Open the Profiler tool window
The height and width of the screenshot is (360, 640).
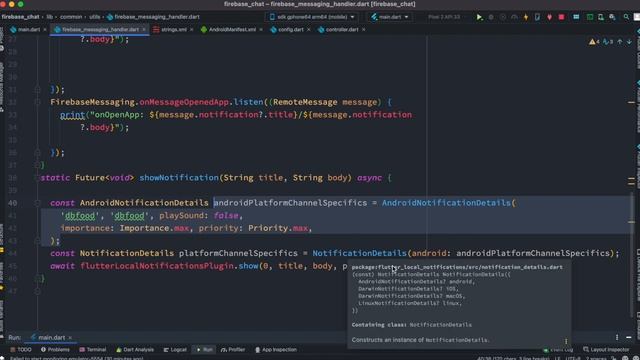(233, 350)
